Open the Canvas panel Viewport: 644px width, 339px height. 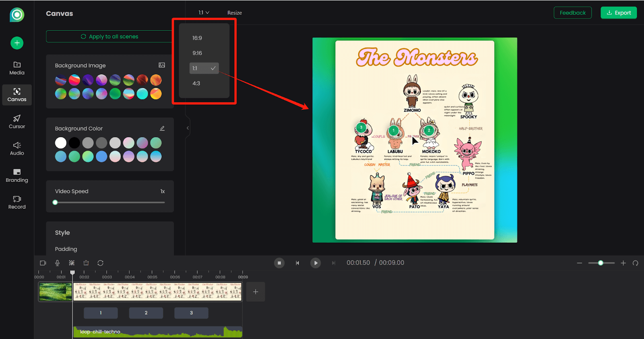(x=17, y=95)
